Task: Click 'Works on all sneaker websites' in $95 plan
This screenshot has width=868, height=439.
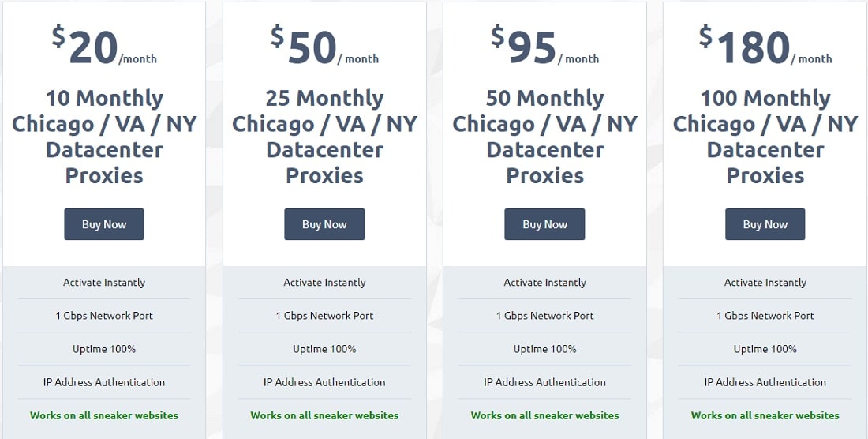Action: pos(544,415)
